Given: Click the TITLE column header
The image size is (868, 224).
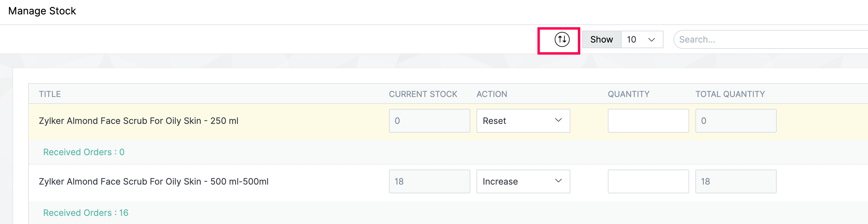Looking at the screenshot, I should pos(49,94).
